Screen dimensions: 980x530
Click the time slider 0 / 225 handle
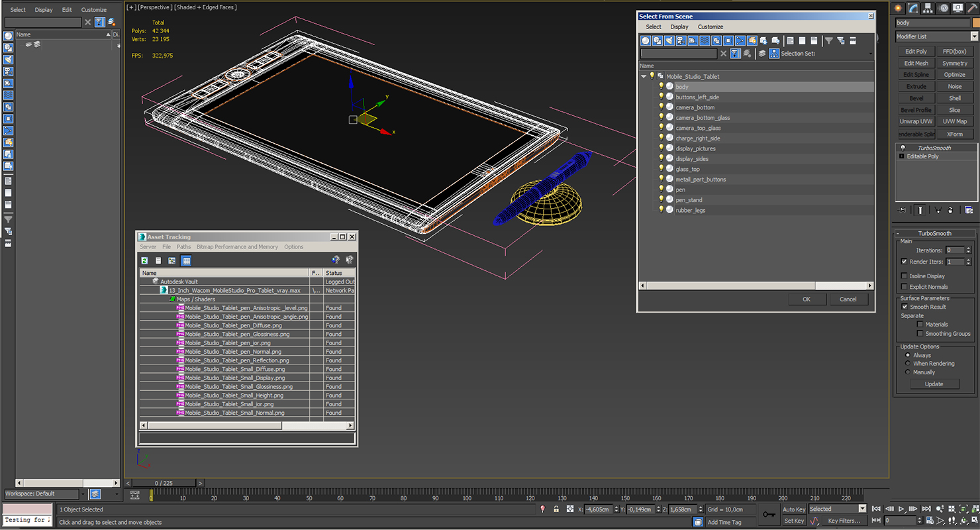163,484
